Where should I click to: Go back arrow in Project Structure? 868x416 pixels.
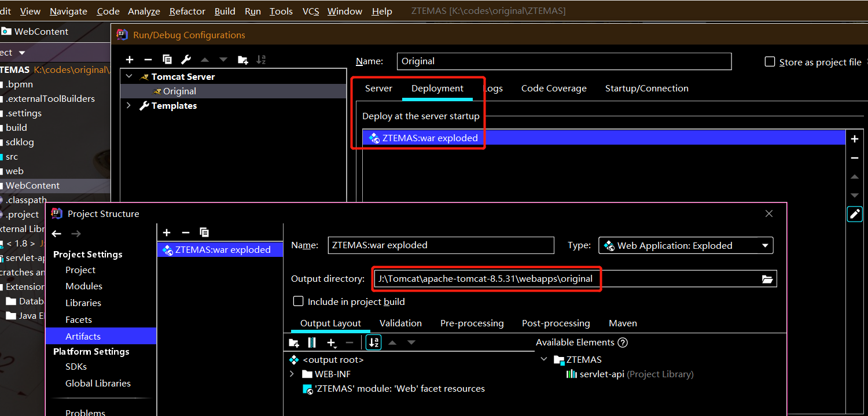pos(56,234)
